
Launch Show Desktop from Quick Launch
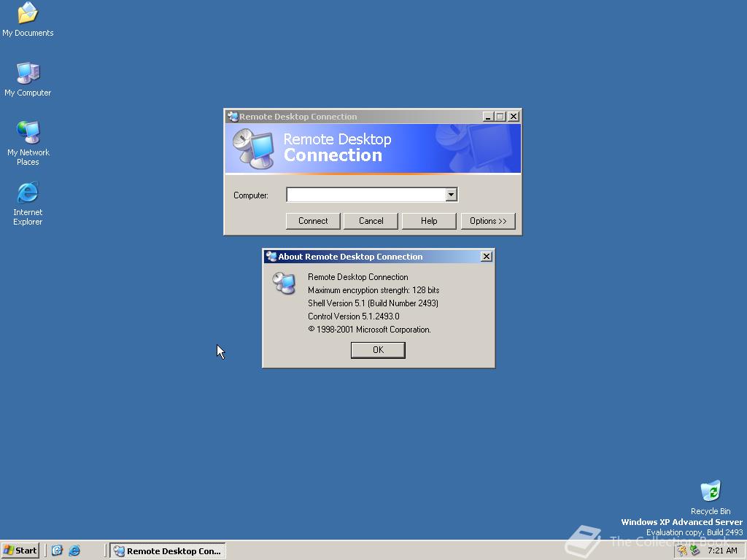[57, 551]
